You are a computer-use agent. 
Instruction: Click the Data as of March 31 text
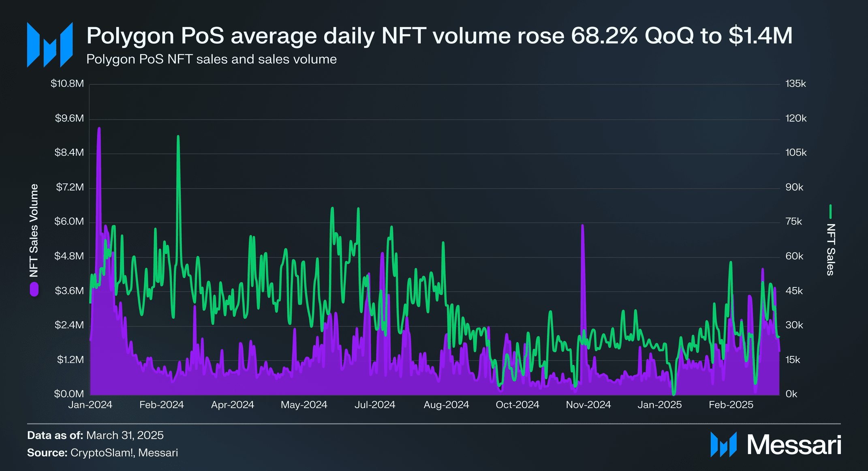[x=95, y=435]
